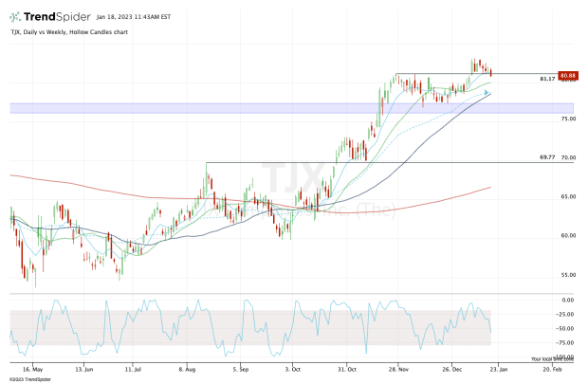Click the -50.00 oscillator axis label

566,328
